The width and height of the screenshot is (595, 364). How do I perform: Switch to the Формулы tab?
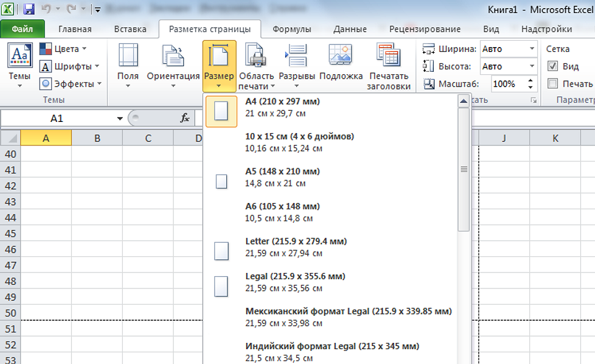291,29
